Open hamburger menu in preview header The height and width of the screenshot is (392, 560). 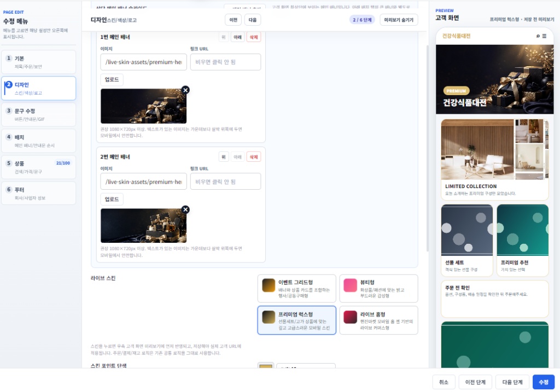pos(544,36)
